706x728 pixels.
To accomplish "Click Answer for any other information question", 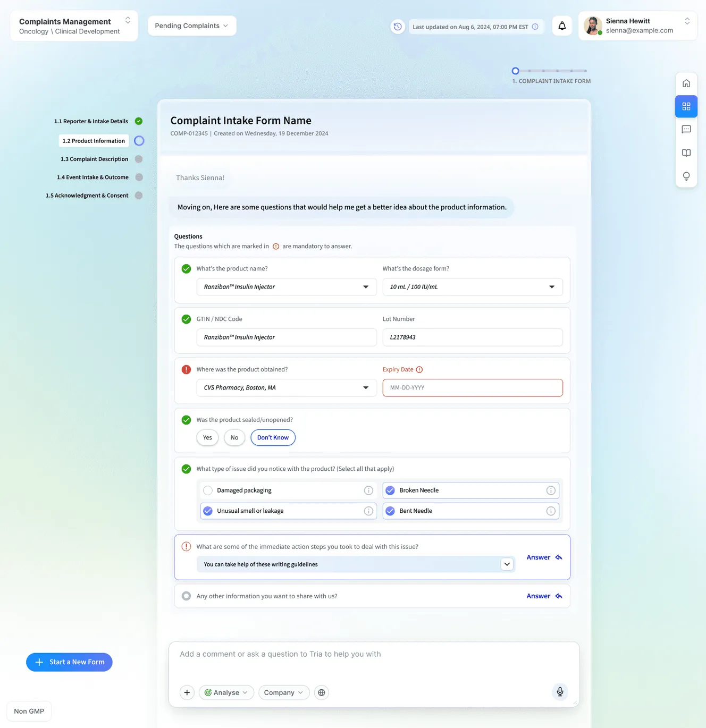I will tap(544, 596).
